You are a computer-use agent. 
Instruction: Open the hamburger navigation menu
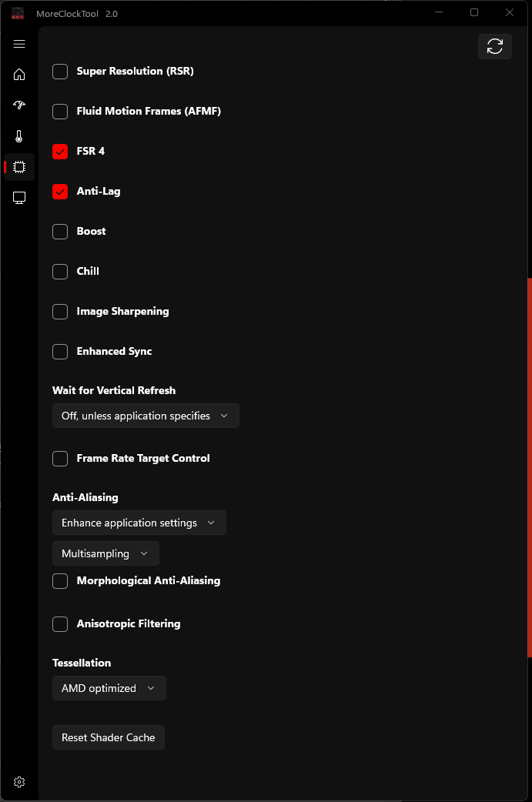(x=19, y=44)
